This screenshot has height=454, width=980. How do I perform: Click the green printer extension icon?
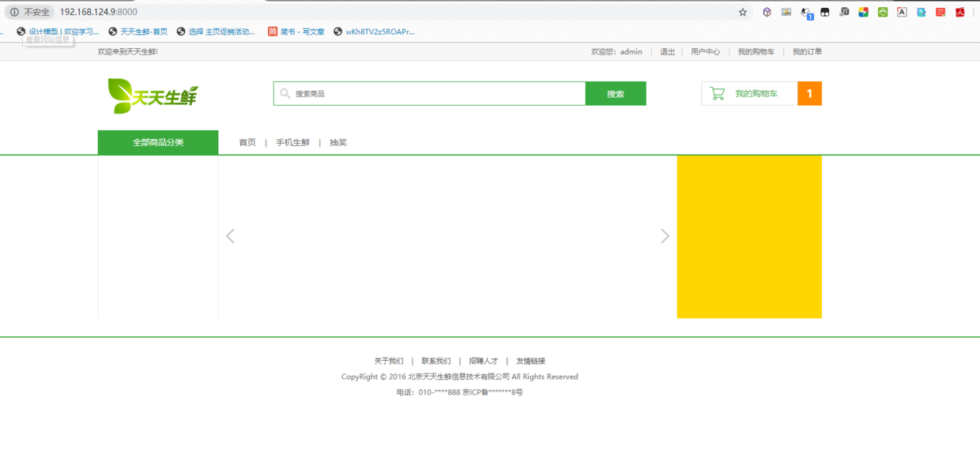point(883,12)
